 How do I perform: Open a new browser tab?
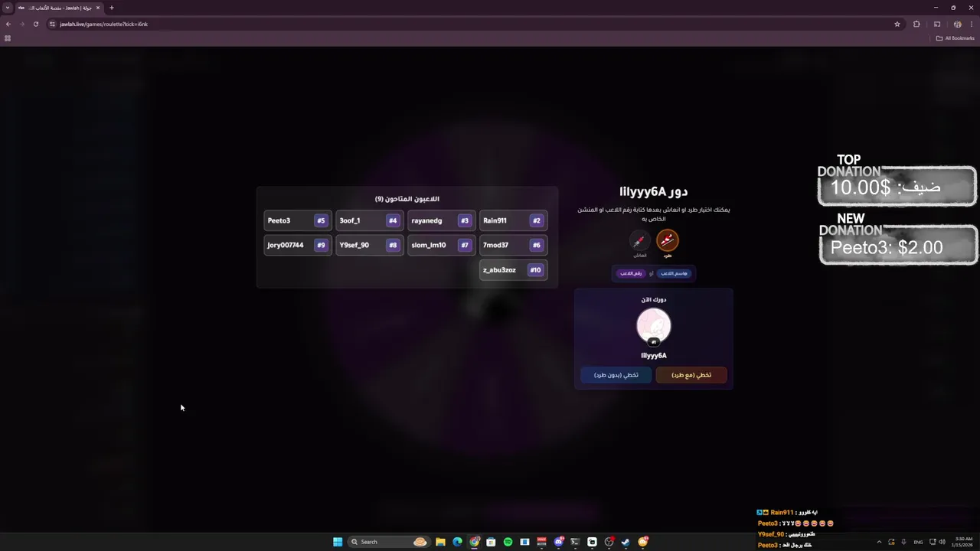pos(112,8)
